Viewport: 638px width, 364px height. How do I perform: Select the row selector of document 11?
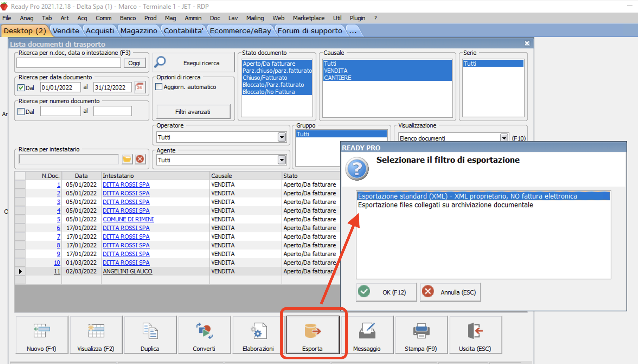click(20, 271)
